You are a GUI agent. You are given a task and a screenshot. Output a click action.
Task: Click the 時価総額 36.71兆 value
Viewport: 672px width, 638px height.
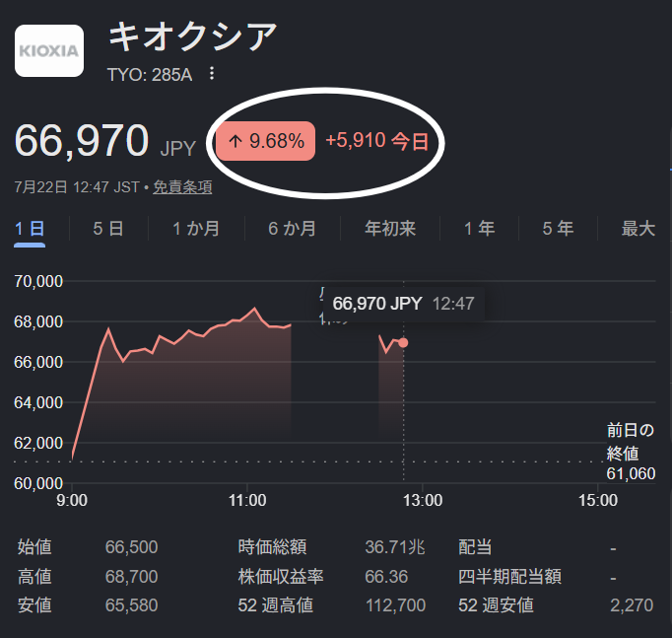coord(395,547)
